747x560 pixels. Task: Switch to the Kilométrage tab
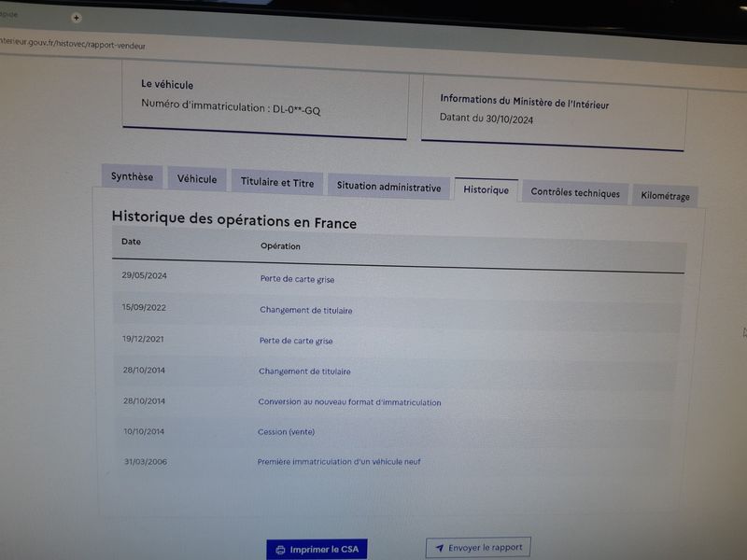665,196
